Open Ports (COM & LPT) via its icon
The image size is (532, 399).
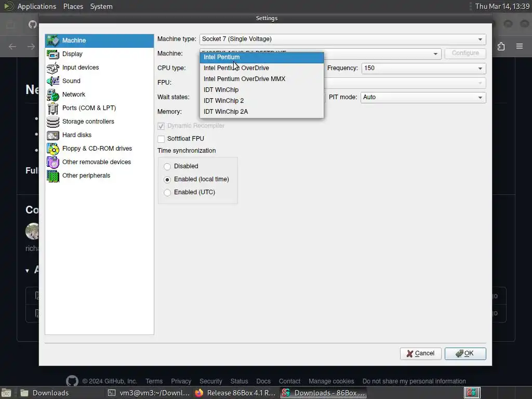pyautogui.click(x=53, y=108)
